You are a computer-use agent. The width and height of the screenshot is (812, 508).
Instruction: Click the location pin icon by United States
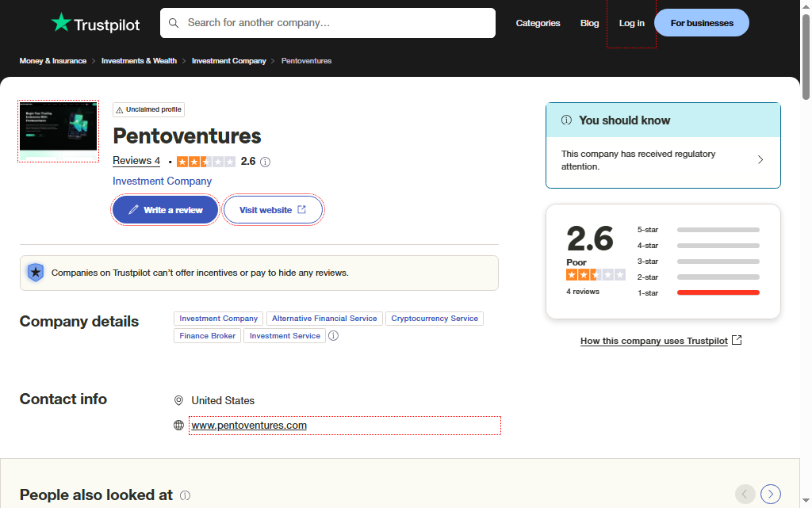click(178, 400)
